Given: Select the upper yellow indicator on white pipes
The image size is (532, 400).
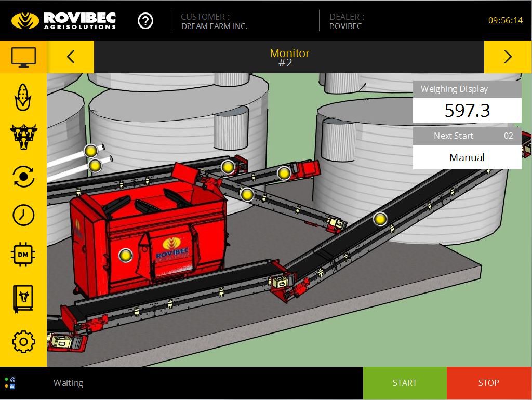Looking at the screenshot, I should click(90, 151).
